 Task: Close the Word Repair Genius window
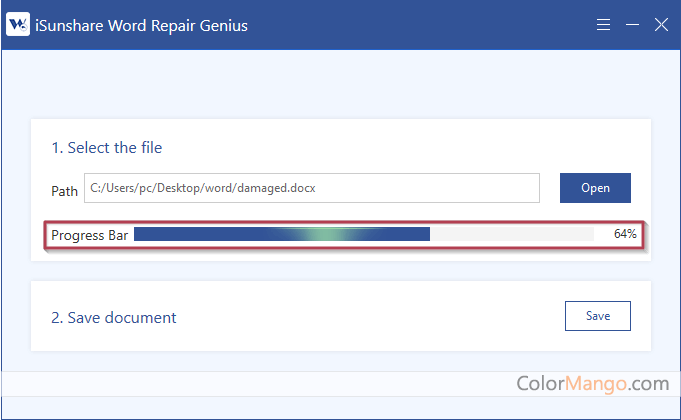point(661,25)
